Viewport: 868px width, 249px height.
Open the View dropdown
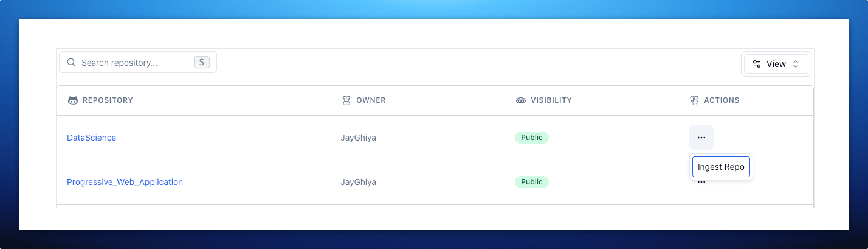[776, 64]
